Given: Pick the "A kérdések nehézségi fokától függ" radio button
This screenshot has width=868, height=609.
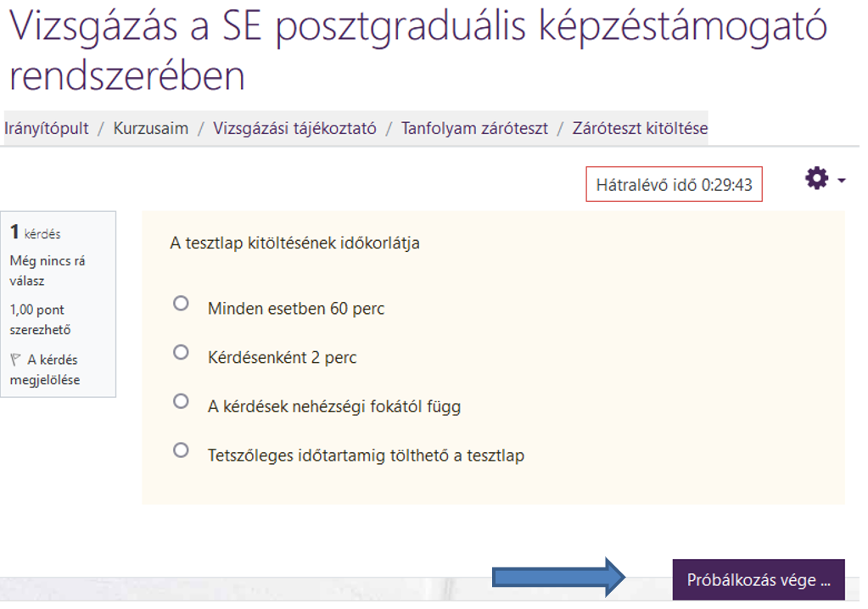Looking at the screenshot, I should pyautogui.click(x=181, y=400).
